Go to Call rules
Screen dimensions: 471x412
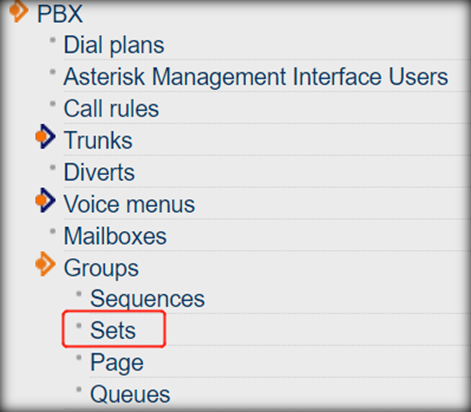(111, 109)
